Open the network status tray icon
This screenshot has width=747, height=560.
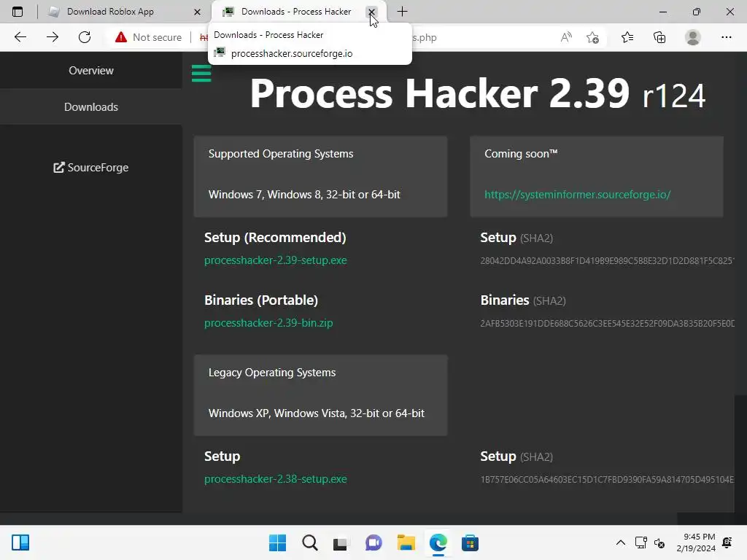pos(640,542)
